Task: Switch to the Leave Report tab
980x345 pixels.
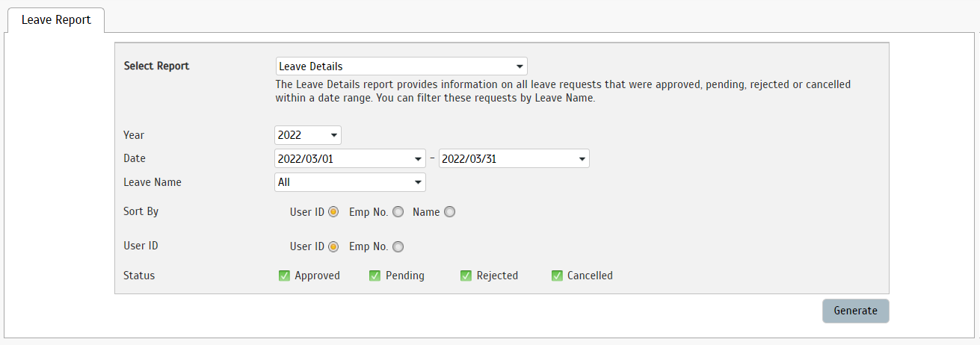Action: (x=56, y=20)
